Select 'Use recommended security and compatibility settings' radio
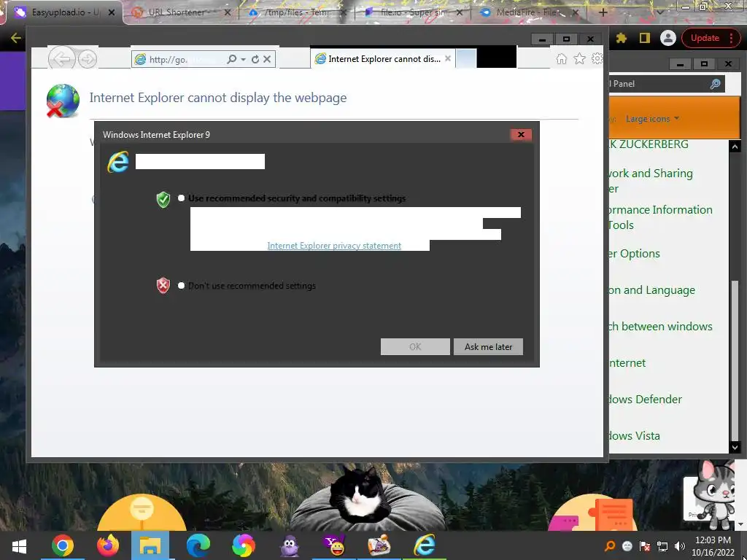The height and width of the screenshot is (560, 747). coord(181,198)
